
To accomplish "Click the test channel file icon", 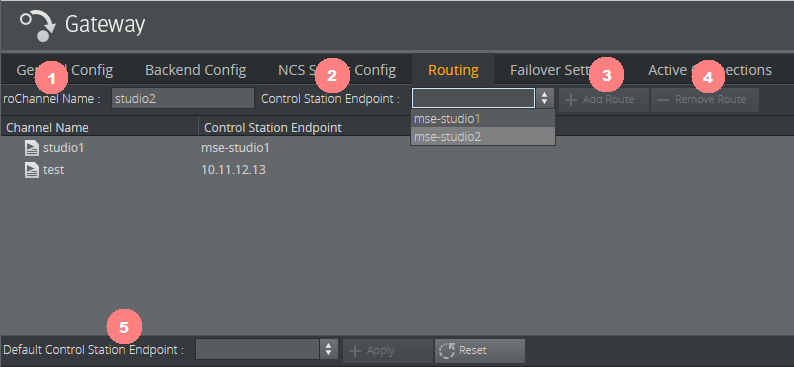I will (32, 170).
